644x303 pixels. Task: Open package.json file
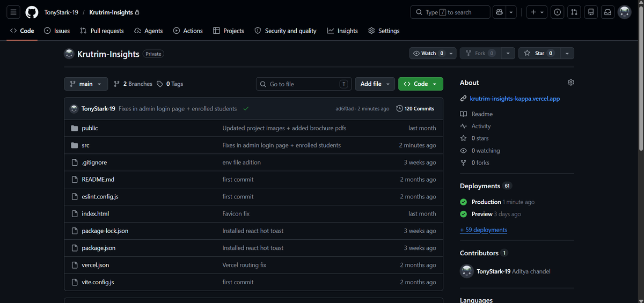coord(98,248)
